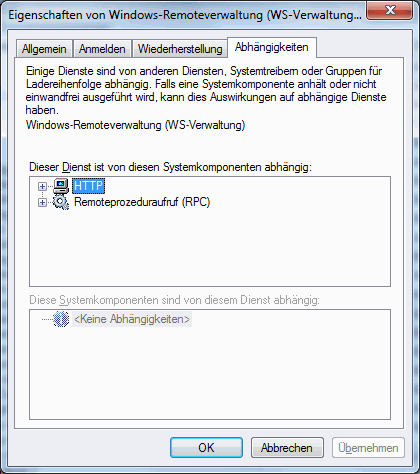
Task: Open the Anmelden tab
Action: 102,49
